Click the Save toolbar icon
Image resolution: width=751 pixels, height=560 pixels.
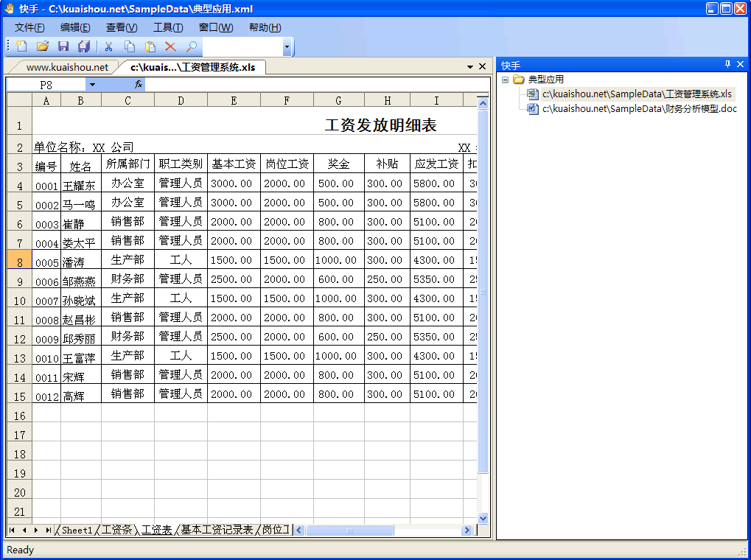pos(63,46)
